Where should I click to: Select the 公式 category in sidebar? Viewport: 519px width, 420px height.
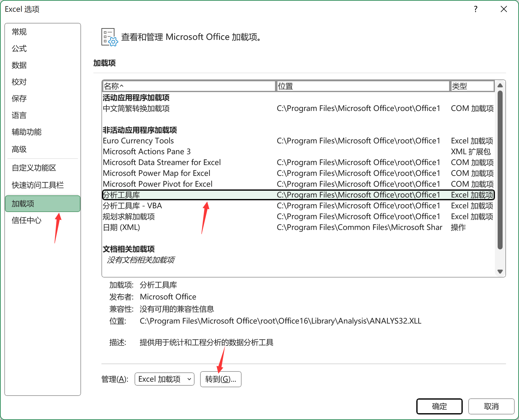(x=43, y=49)
